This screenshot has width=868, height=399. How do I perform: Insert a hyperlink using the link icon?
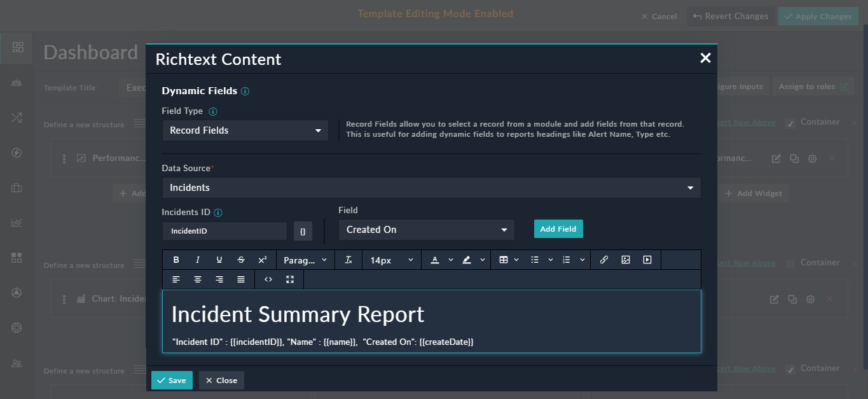(x=604, y=259)
